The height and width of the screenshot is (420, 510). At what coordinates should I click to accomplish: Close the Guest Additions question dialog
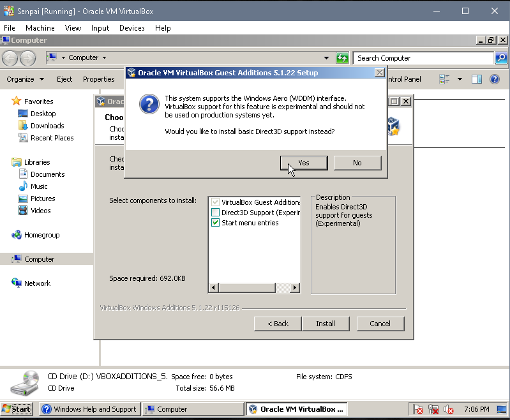[x=380, y=73]
